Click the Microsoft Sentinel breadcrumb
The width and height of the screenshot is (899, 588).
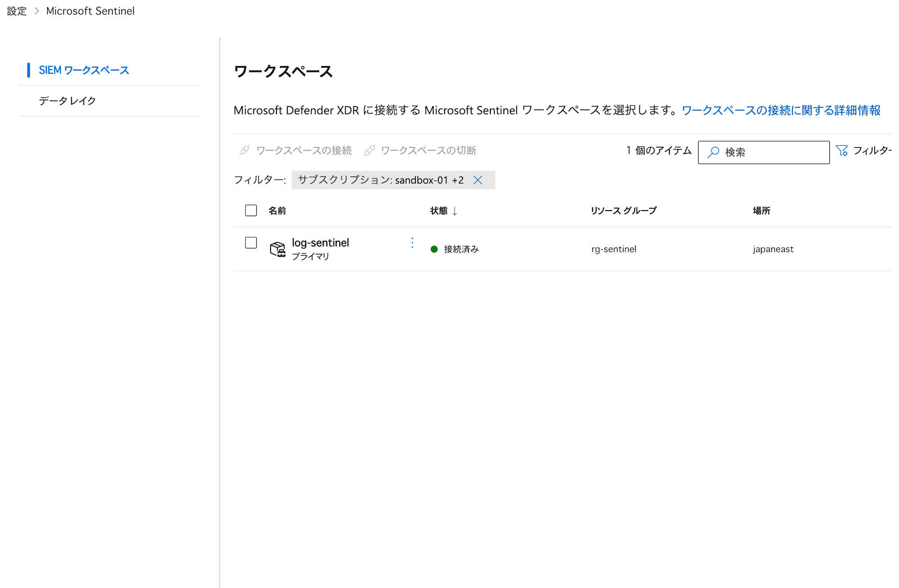[90, 11]
